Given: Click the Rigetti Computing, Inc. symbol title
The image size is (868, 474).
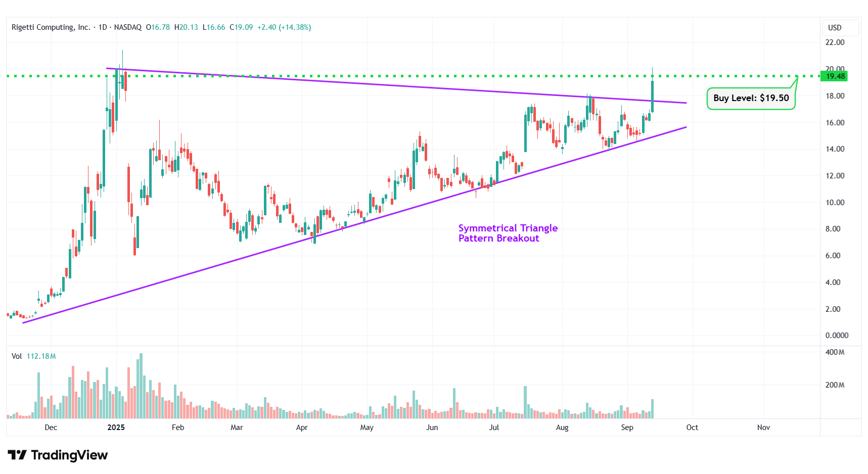Looking at the screenshot, I should point(51,27).
